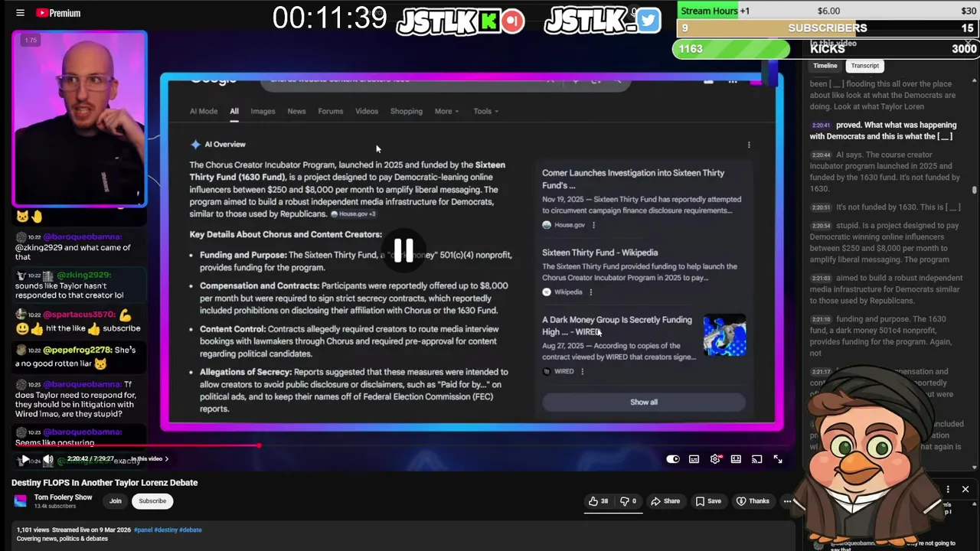Open AI Overview three-dot options
This screenshot has height=551, width=980.
click(x=749, y=145)
